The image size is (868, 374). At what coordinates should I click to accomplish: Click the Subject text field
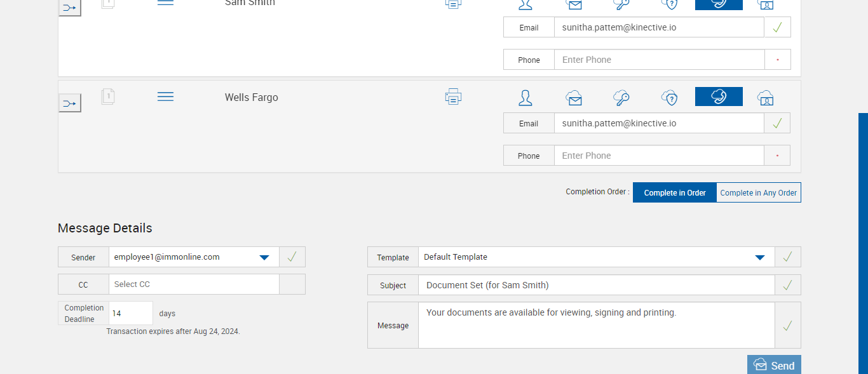(x=596, y=285)
